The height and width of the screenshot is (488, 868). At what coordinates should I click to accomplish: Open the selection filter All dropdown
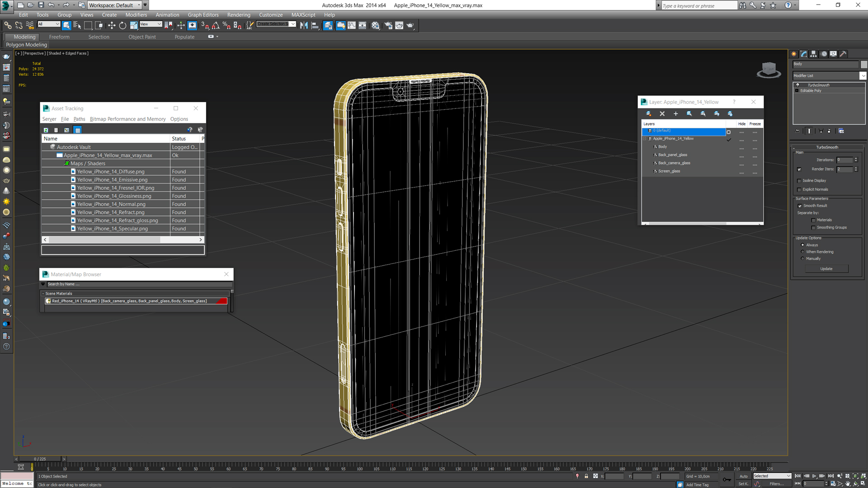49,24
